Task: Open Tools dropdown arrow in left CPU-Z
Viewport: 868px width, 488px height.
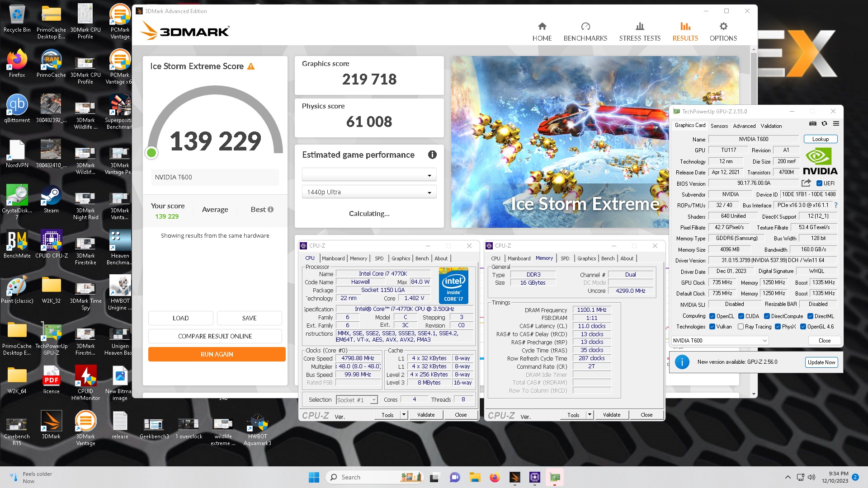Action: 404,415
